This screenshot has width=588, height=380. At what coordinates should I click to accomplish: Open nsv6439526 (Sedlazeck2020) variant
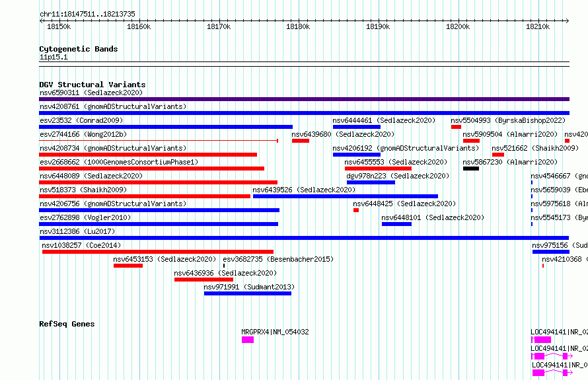[x=304, y=190]
